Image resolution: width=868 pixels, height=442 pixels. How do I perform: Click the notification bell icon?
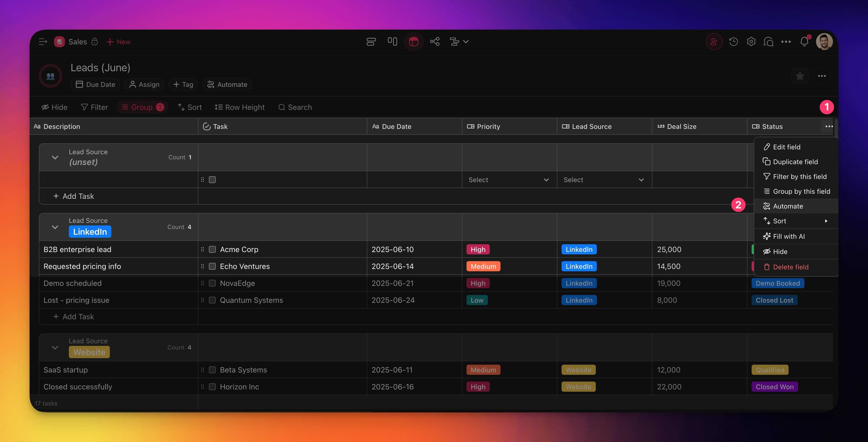(x=804, y=42)
